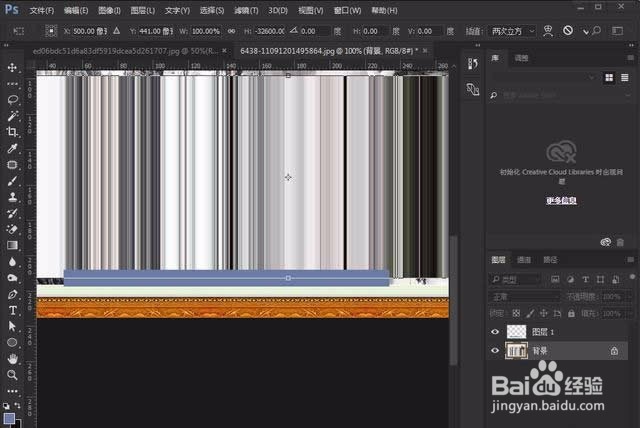Image resolution: width=640 pixels, height=428 pixels.
Task: Toggle relative positioning triangle for reference point
Action: point(117,31)
